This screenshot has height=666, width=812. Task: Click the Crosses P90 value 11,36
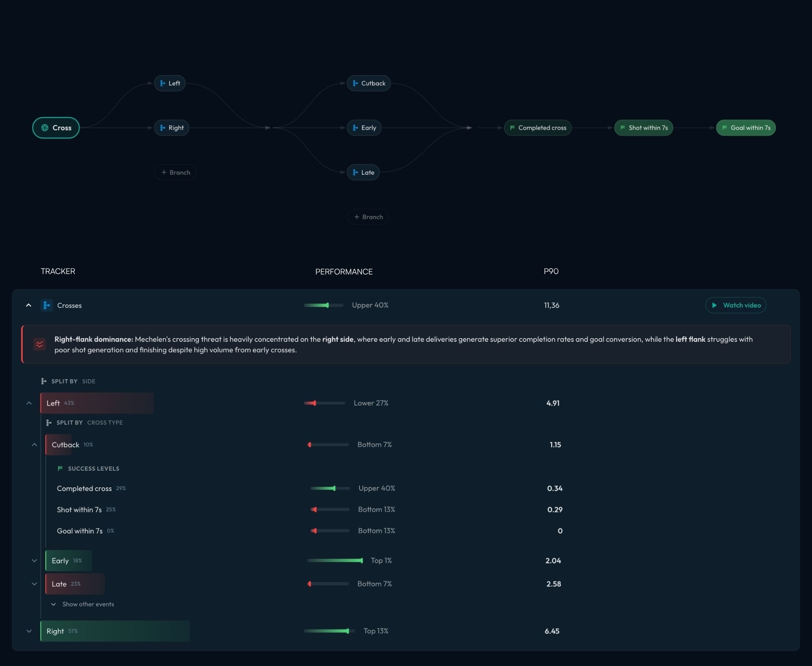tap(551, 305)
